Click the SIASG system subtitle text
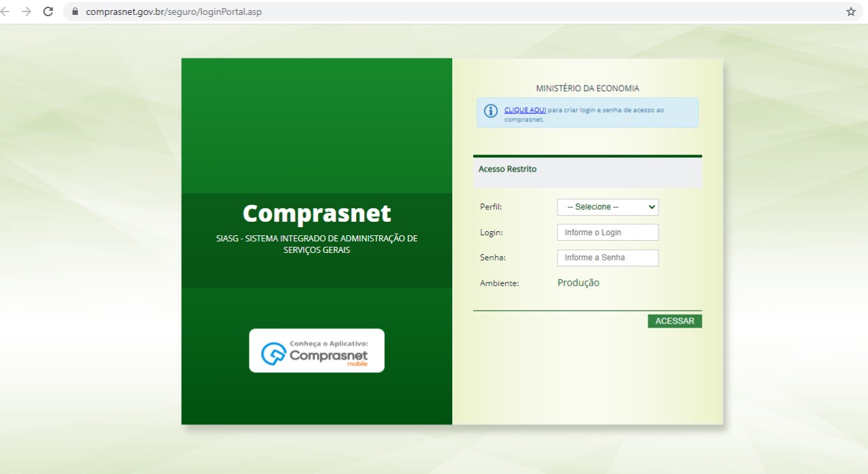This screenshot has height=474, width=868. click(317, 244)
